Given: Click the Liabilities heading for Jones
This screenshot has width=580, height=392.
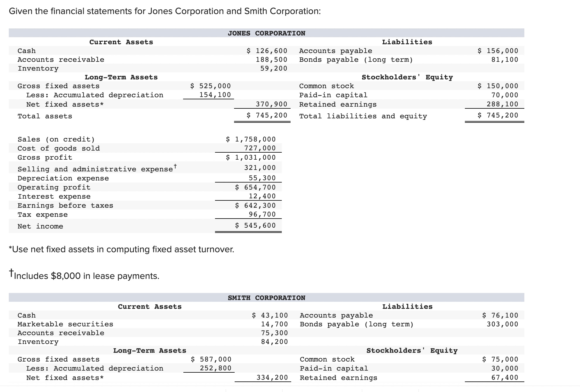Looking at the screenshot, I should [407, 42].
